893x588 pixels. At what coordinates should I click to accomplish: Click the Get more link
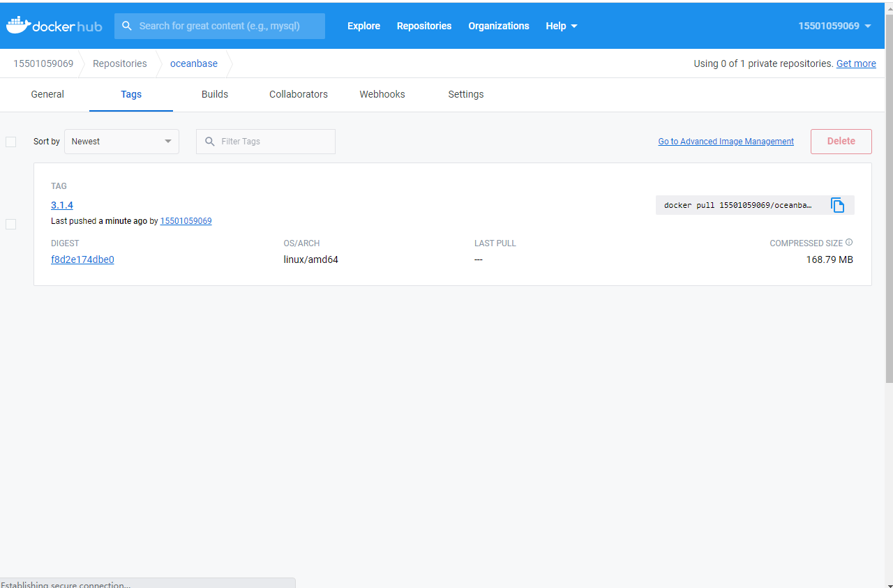pyautogui.click(x=856, y=63)
